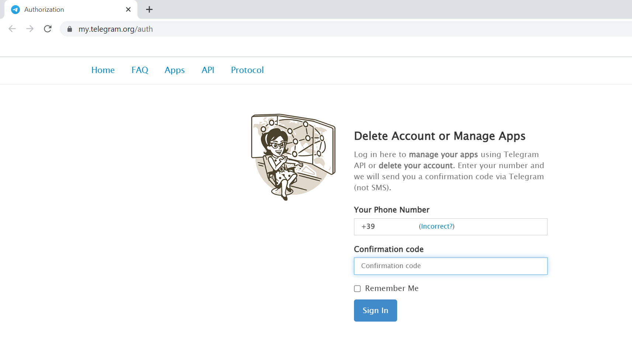Click the forward navigation arrow

(30, 29)
